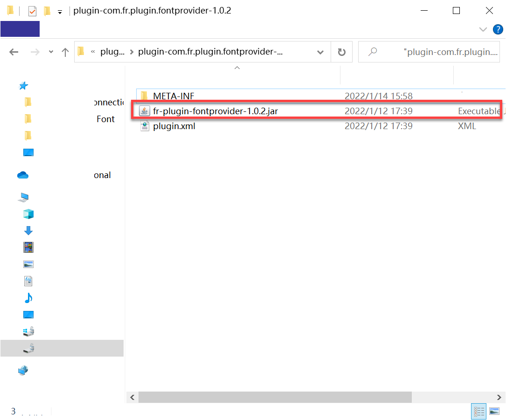Viewport: 506px width, 420px height.
Task: Open the Network globe icon
Action: coord(23,371)
